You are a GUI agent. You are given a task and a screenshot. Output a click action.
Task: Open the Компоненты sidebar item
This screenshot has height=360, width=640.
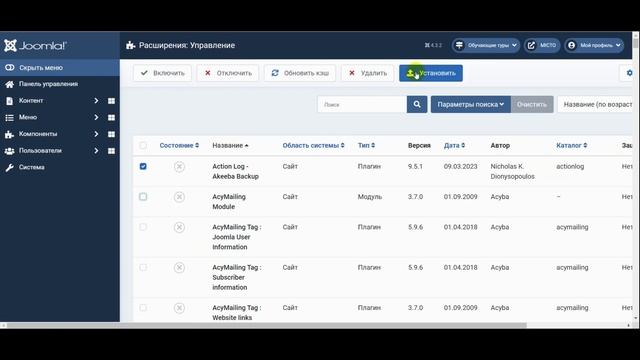click(38, 134)
